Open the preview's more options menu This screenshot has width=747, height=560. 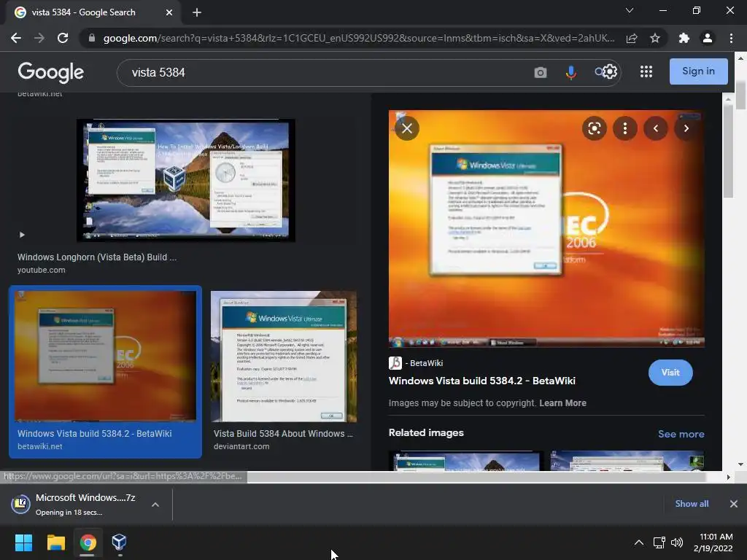(x=625, y=128)
